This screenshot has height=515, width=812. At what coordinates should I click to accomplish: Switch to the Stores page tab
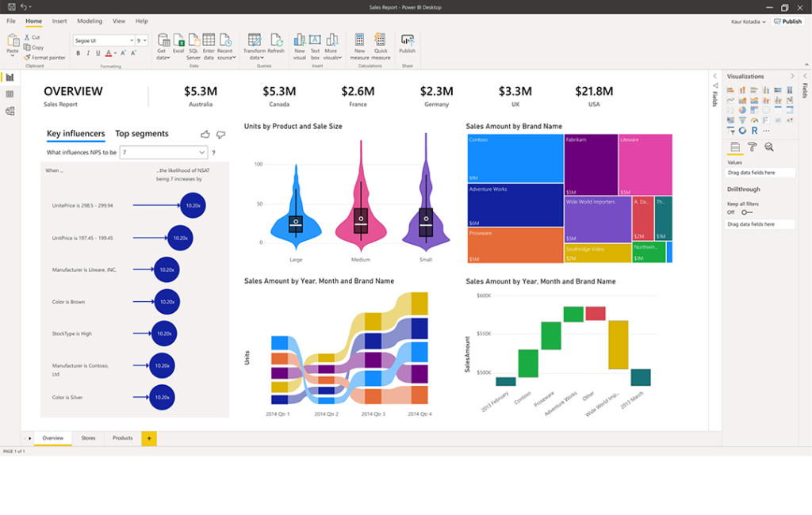88,438
